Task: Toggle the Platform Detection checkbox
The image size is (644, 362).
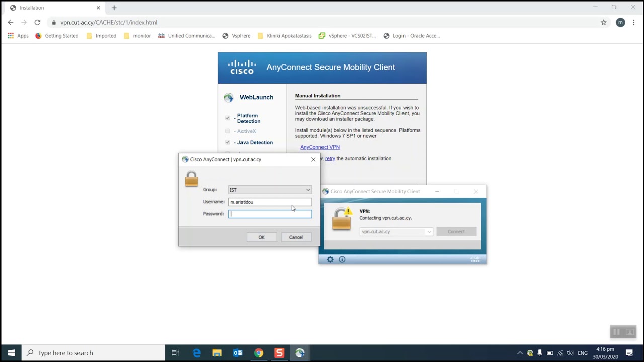Action: coord(228,118)
